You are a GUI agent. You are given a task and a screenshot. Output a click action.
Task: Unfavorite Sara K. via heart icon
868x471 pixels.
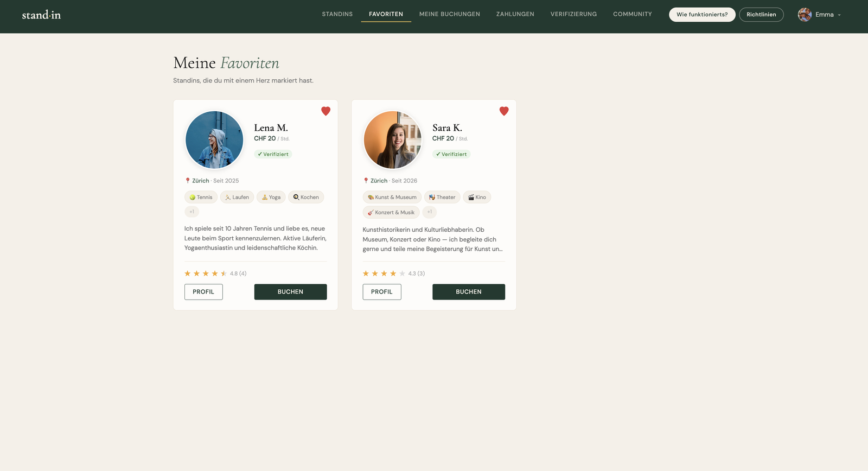coord(504,111)
